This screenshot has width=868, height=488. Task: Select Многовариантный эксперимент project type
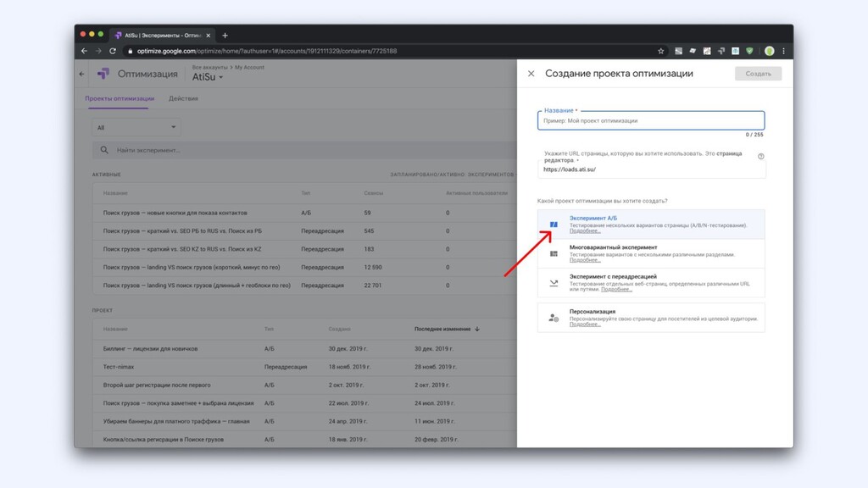pyautogui.click(x=651, y=253)
